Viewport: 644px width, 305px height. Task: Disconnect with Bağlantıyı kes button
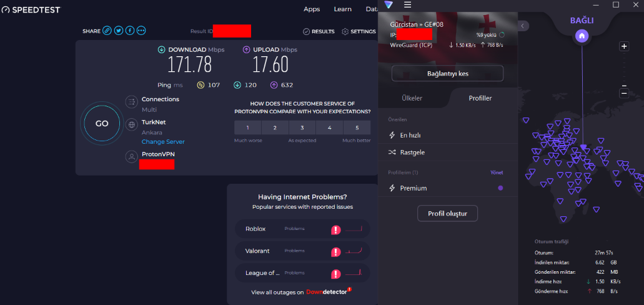(448, 74)
